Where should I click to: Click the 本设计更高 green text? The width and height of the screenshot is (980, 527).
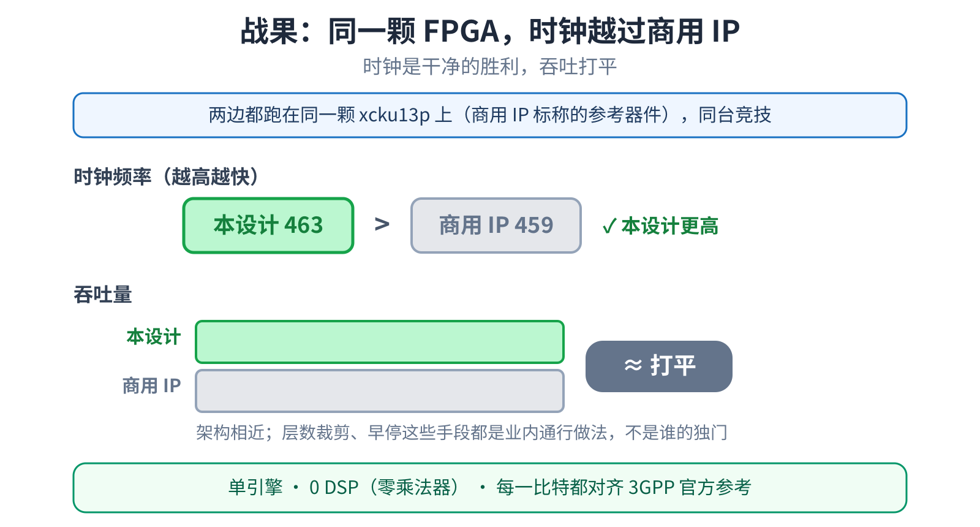coord(670,226)
